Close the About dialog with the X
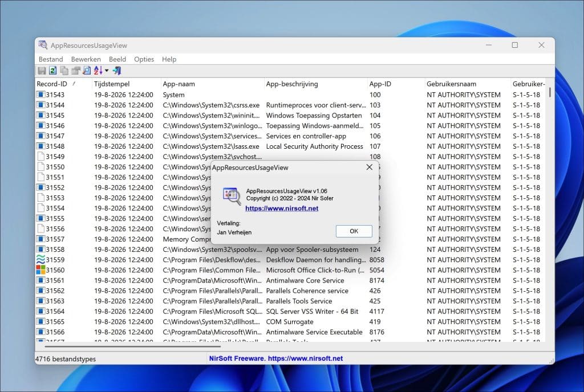 (x=369, y=167)
